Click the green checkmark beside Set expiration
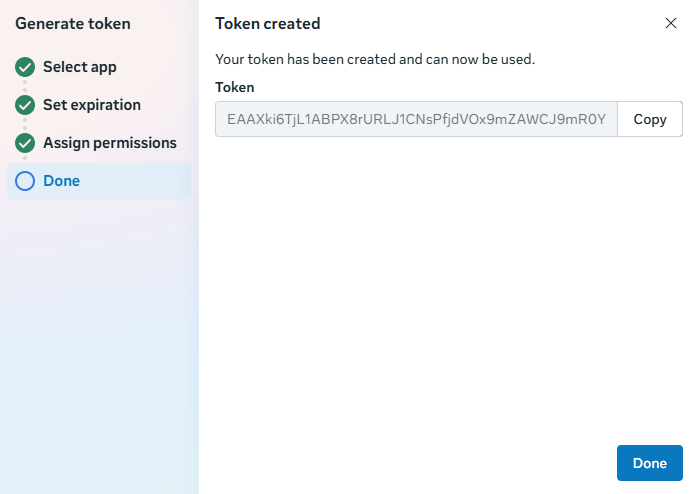The height and width of the screenshot is (494, 698). tap(25, 105)
